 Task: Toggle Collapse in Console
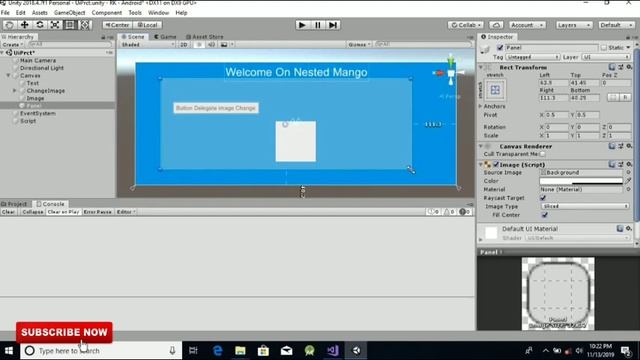pos(33,212)
